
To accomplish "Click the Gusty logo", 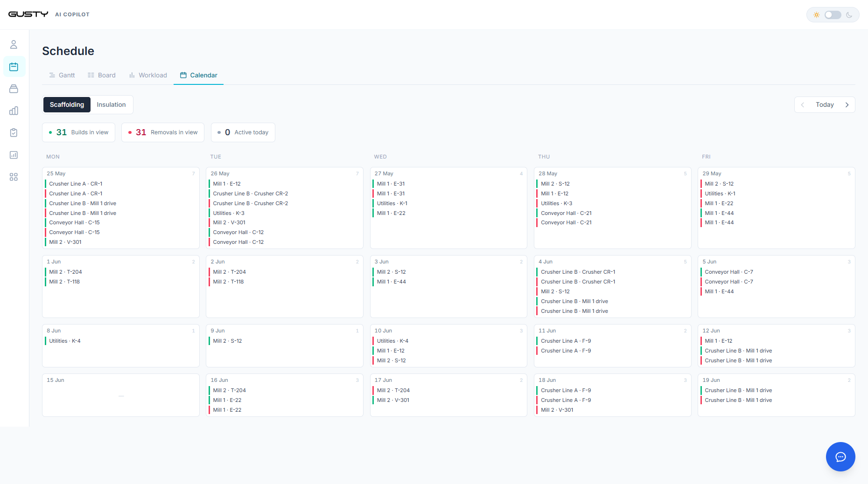I will (28, 14).
